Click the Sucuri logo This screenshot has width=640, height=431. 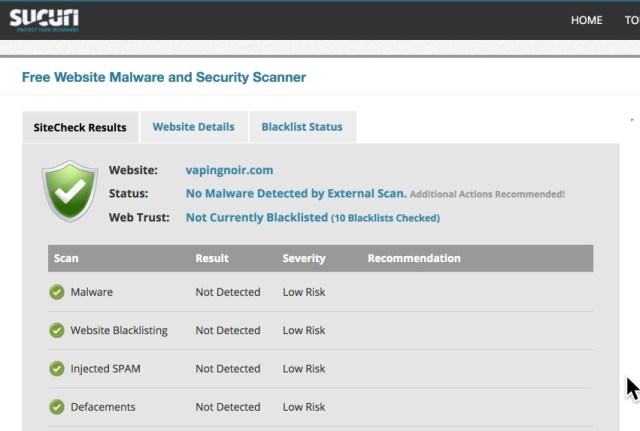tap(44, 19)
